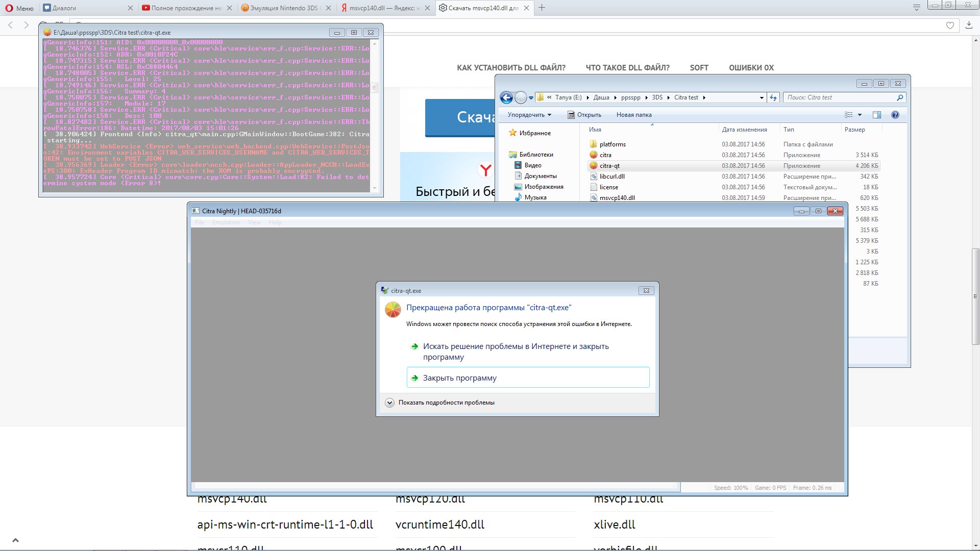Viewport: 980px width, 551px height.
Task: Toggle Explorer preview pane icon
Action: tap(877, 115)
